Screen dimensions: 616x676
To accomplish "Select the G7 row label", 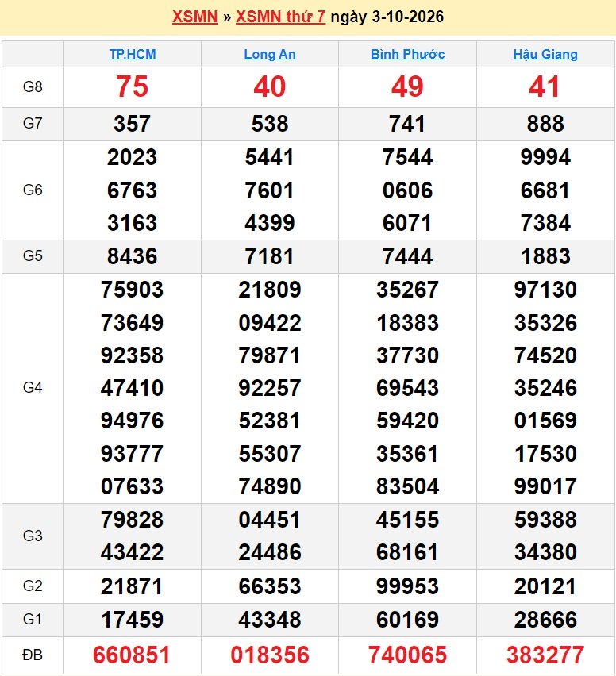I will click(33, 123).
